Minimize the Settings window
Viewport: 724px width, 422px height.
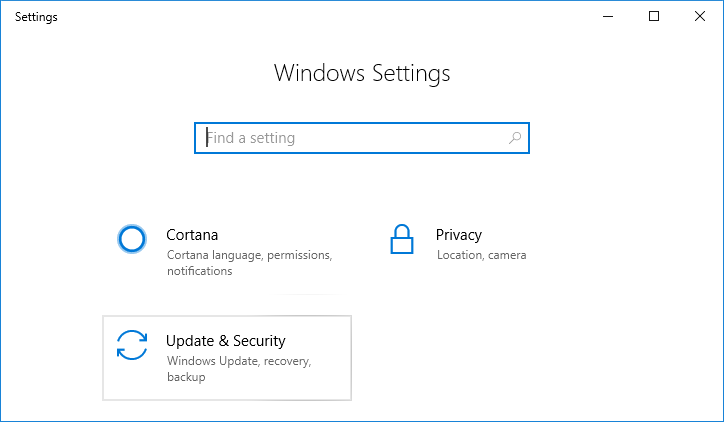609,16
